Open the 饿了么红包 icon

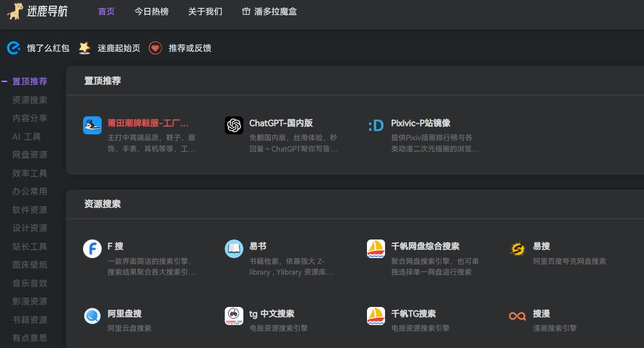[x=13, y=48]
